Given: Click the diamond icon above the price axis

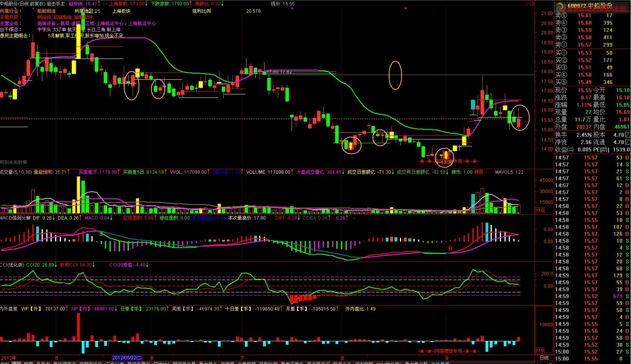Looking at the screenshot, I should coord(526,3).
